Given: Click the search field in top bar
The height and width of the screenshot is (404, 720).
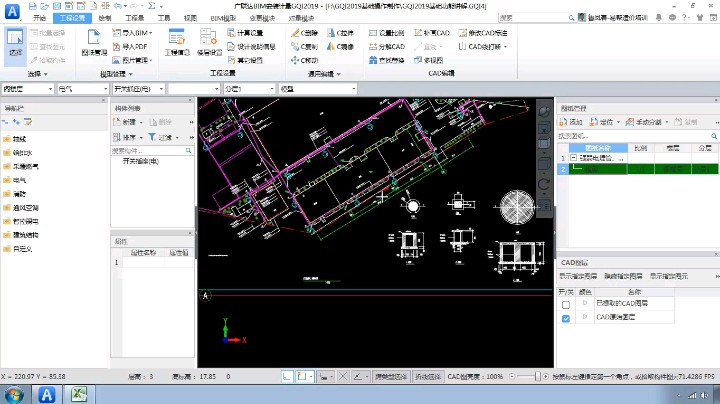Looking at the screenshot, I should (536, 17).
